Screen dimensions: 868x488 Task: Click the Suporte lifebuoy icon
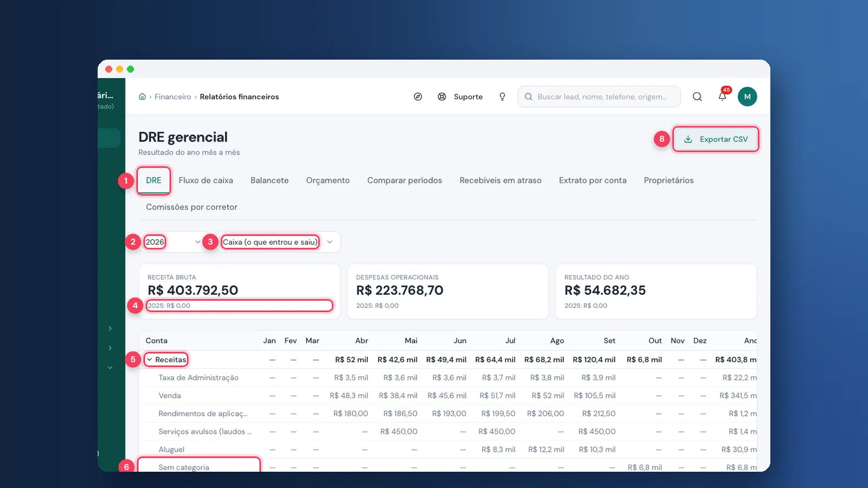coord(442,97)
